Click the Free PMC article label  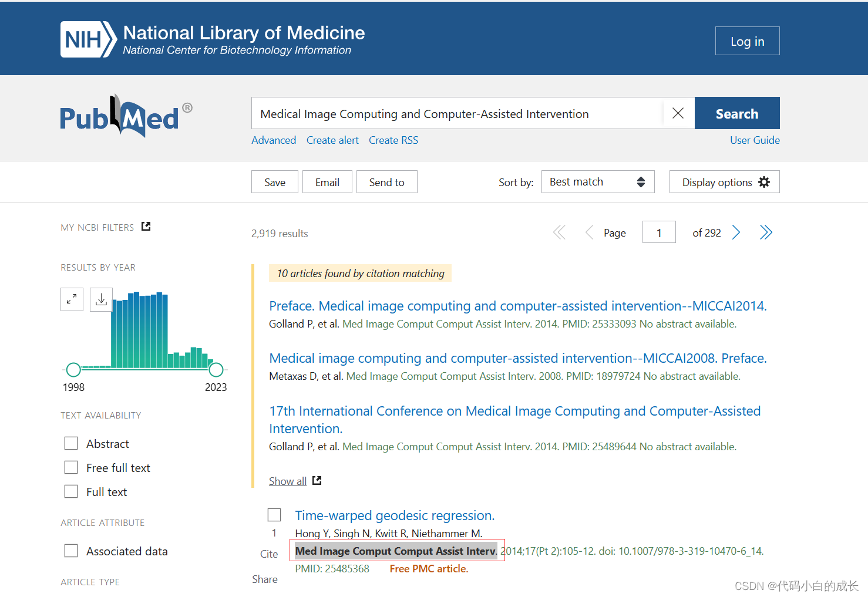click(x=429, y=569)
